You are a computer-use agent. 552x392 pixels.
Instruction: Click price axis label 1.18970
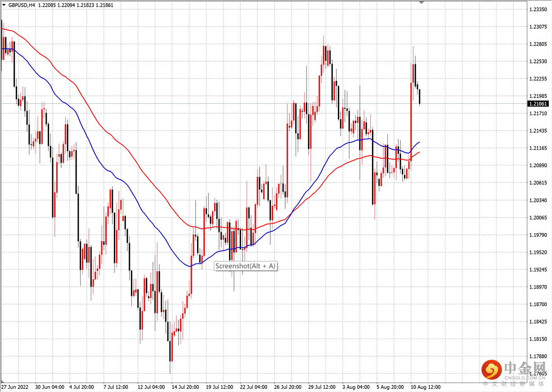pyautogui.click(x=538, y=287)
